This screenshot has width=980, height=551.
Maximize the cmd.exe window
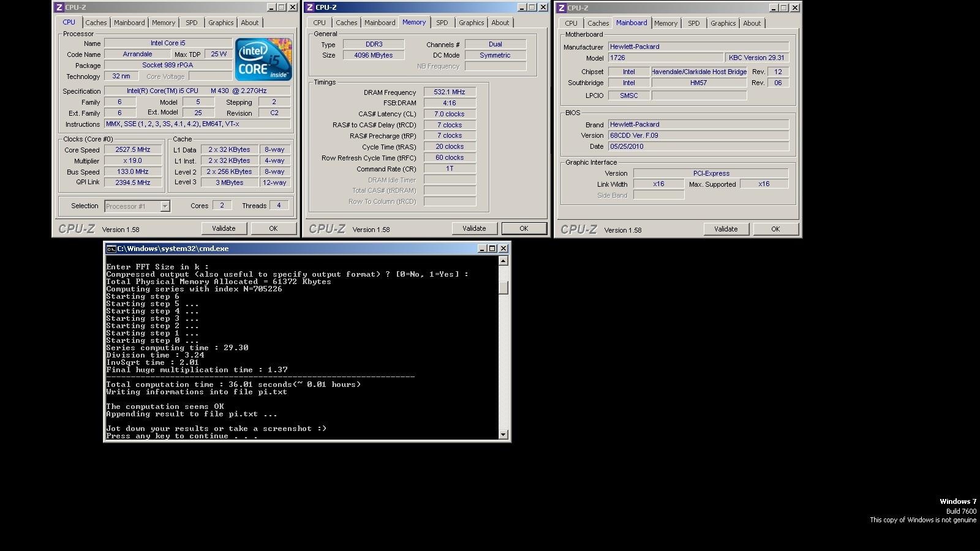pos(492,249)
